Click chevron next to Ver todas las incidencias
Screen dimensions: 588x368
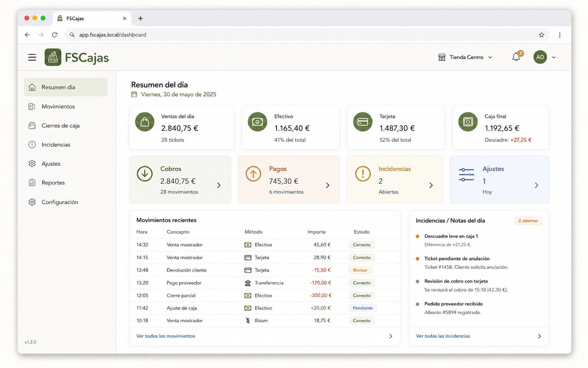pos(539,336)
